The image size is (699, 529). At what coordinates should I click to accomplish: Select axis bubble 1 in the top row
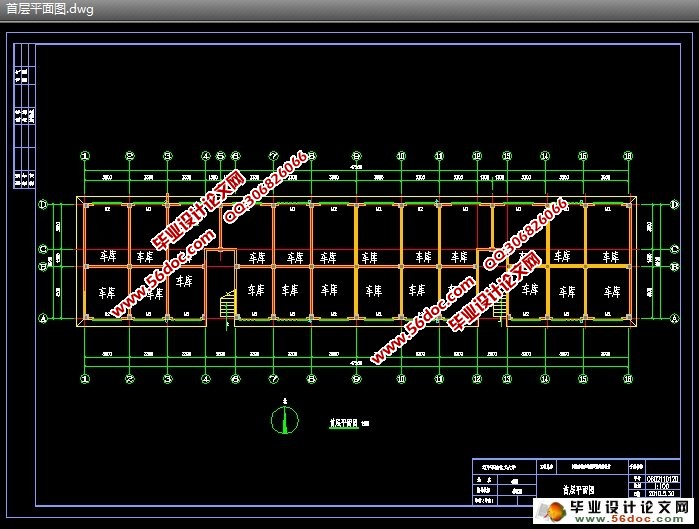[x=86, y=156]
